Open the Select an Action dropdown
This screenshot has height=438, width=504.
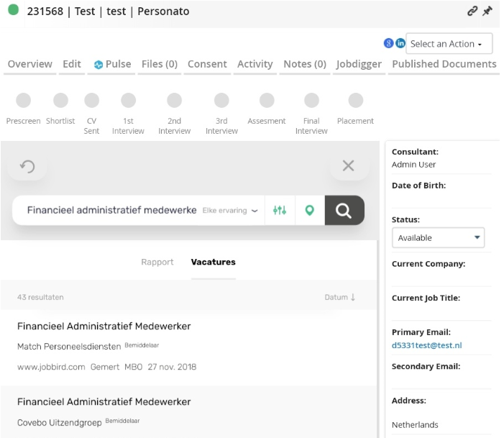(449, 44)
